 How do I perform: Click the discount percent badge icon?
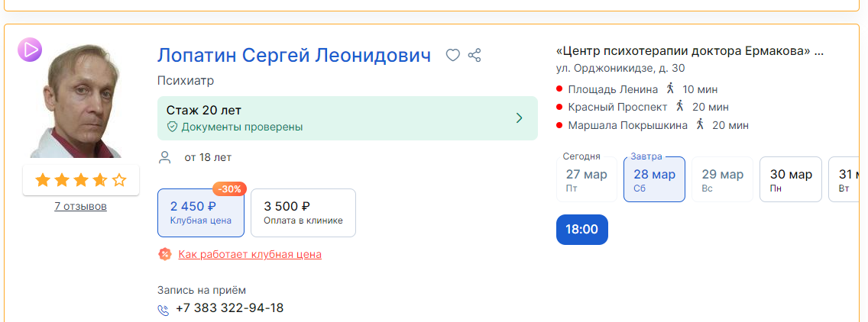[165, 254]
